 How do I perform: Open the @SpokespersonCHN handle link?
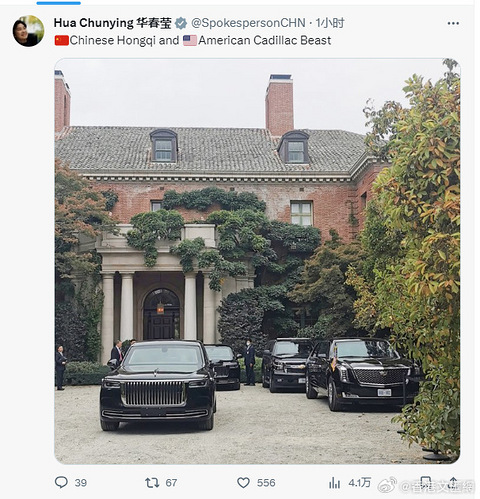(x=248, y=23)
